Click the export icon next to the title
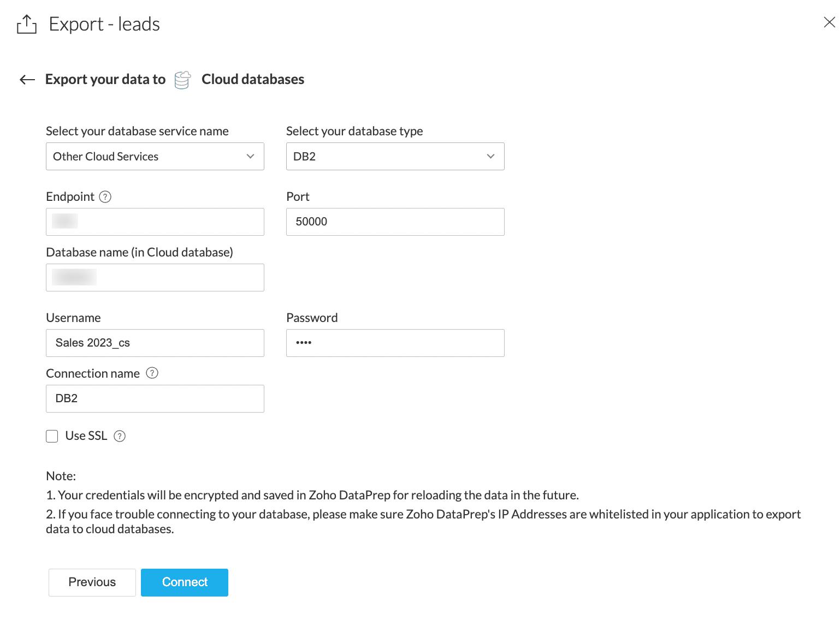Screen dimensions: 840x620 pyautogui.click(x=27, y=25)
